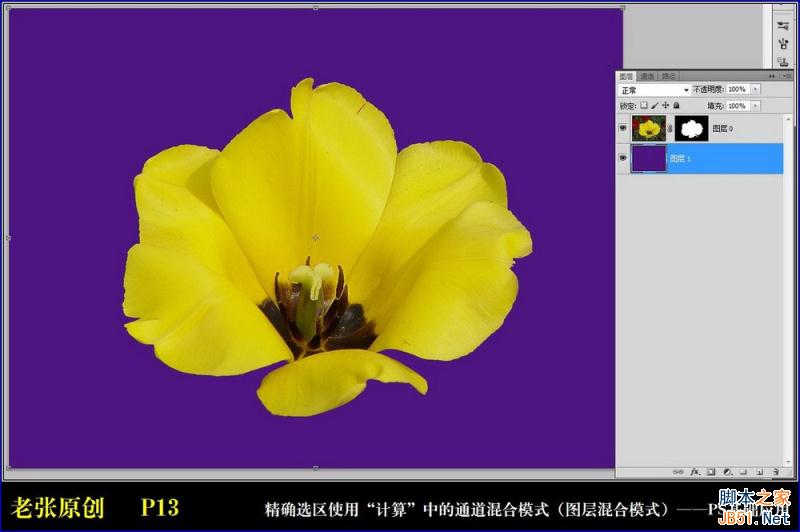Create new layer icon
The width and height of the screenshot is (800, 532).
click(x=759, y=472)
